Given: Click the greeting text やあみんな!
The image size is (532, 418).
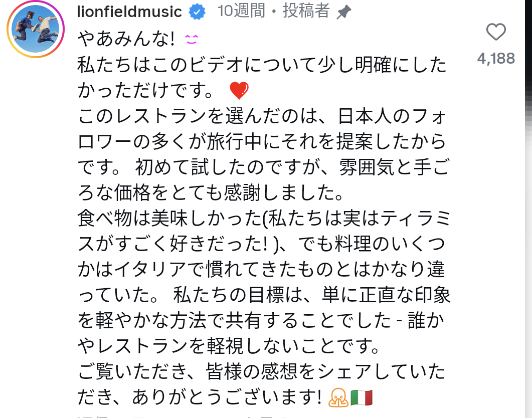Looking at the screenshot, I should (x=128, y=39).
